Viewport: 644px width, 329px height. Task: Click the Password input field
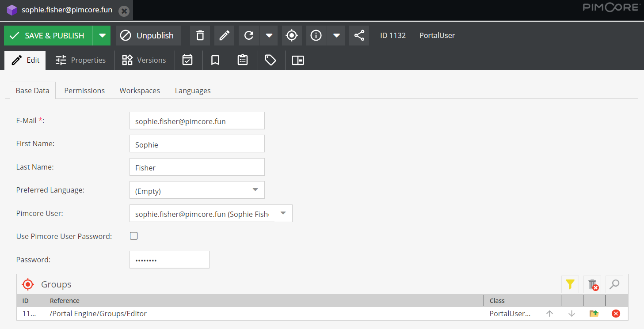[169, 260]
